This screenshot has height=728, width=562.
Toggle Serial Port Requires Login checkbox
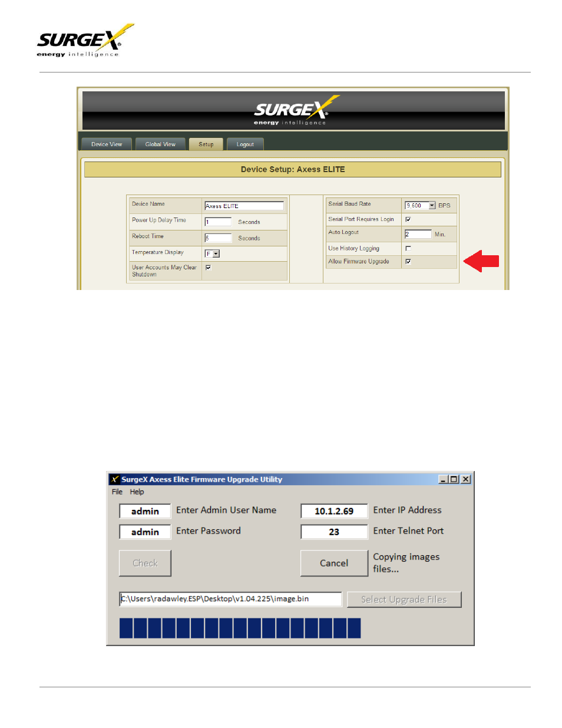pyautogui.click(x=408, y=219)
